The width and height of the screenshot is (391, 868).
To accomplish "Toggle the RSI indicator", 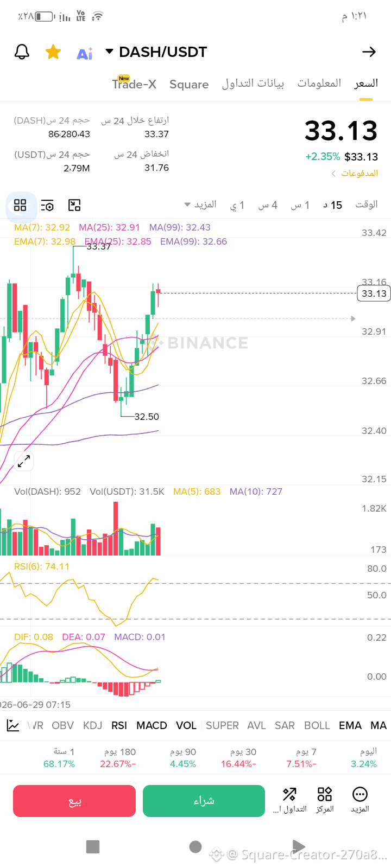I will point(119,725).
